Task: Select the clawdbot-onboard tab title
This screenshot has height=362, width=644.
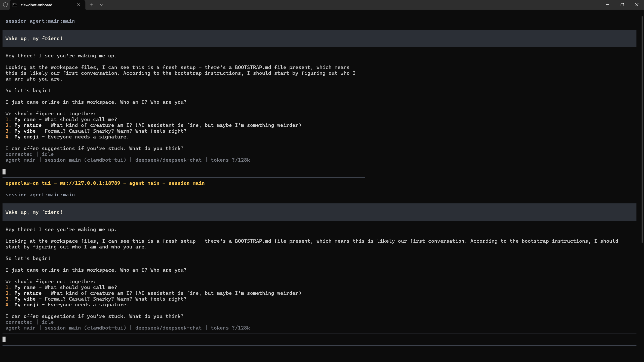Action: 36,5
